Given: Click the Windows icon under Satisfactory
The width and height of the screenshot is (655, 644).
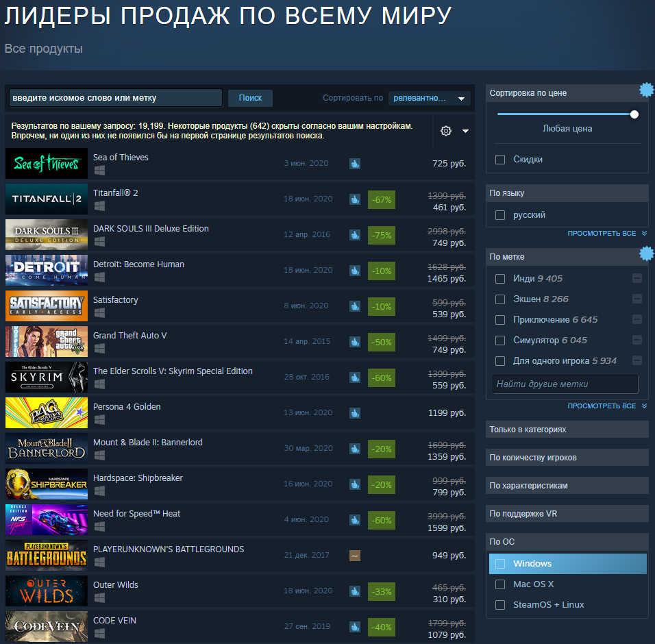Looking at the screenshot, I should [99, 312].
